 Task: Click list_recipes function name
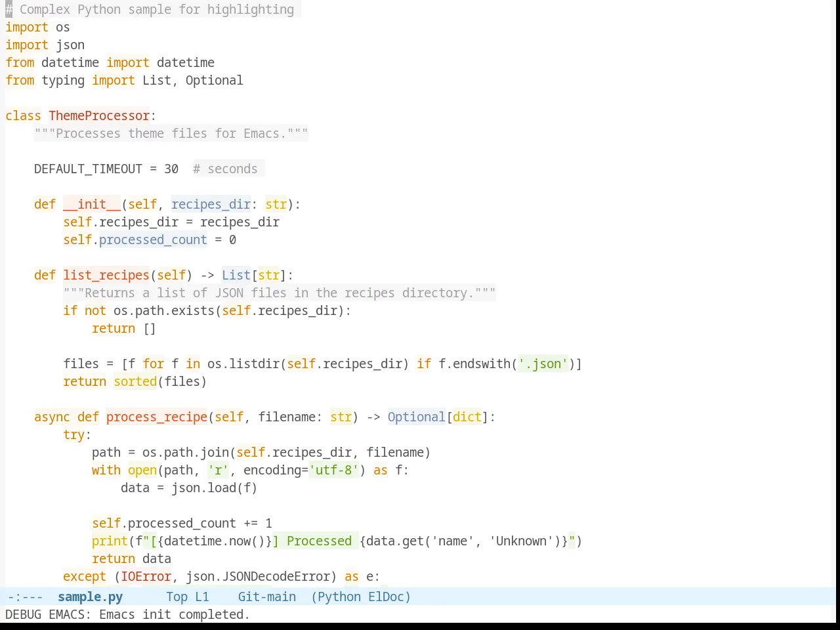pyautogui.click(x=106, y=275)
